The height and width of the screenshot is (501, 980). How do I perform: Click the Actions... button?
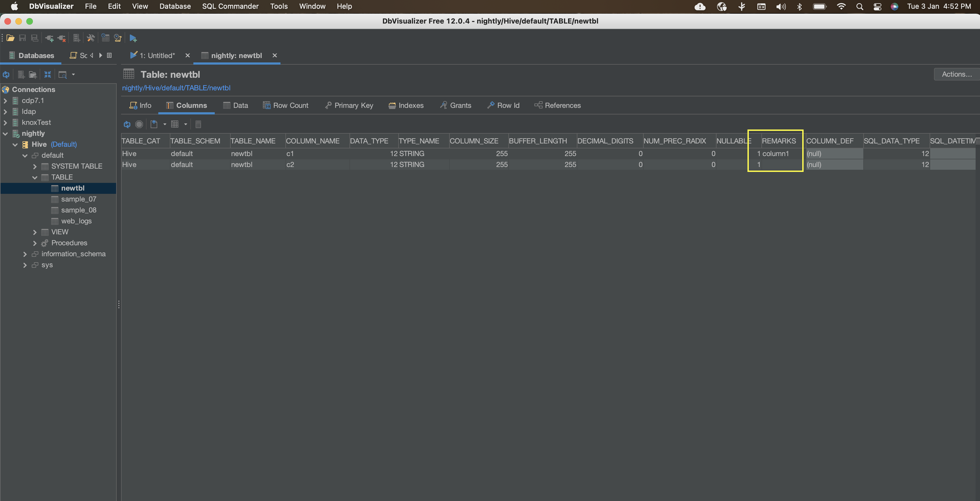coord(956,74)
